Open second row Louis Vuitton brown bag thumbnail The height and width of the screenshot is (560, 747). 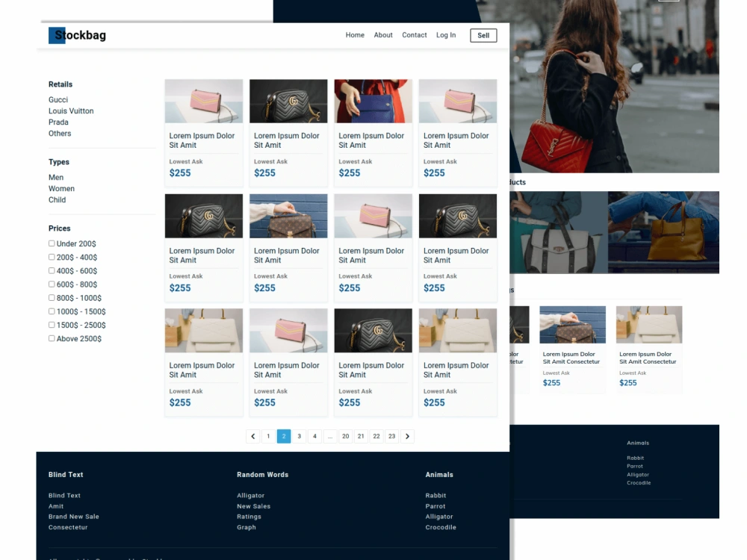tap(288, 216)
